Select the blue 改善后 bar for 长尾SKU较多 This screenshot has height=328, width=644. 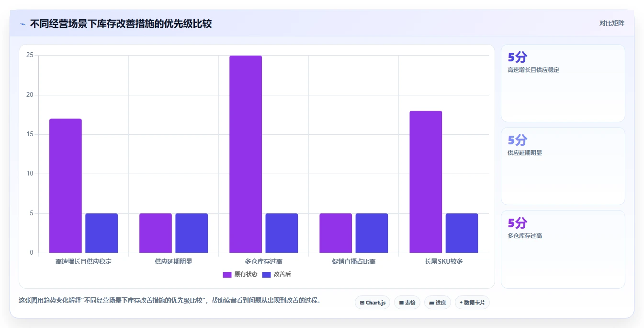462,233
